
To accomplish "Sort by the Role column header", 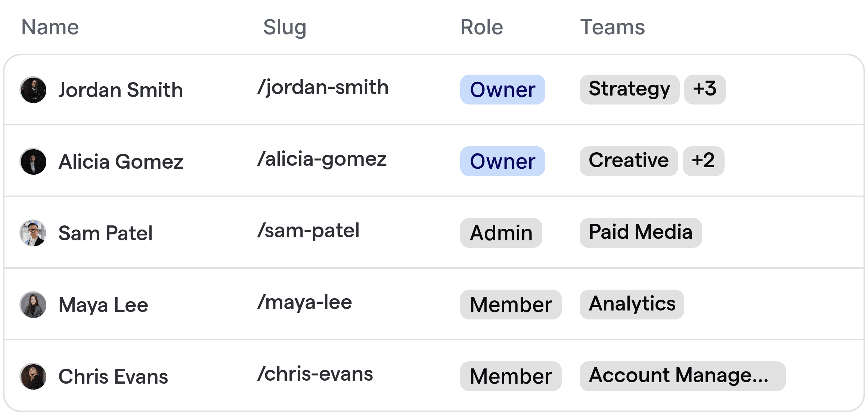I will (481, 27).
